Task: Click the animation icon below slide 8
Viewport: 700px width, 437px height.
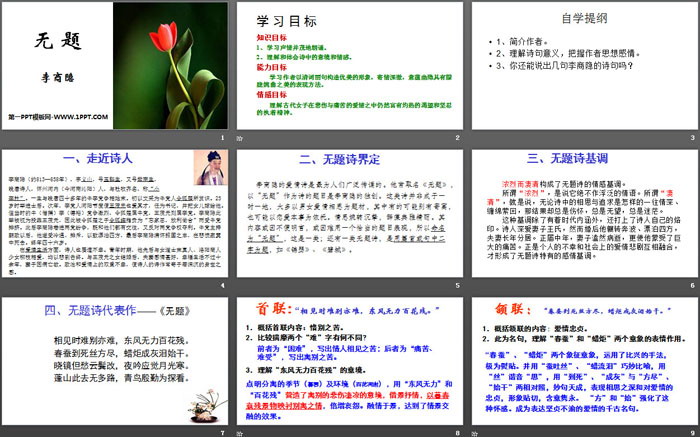Action: (x=240, y=433)
